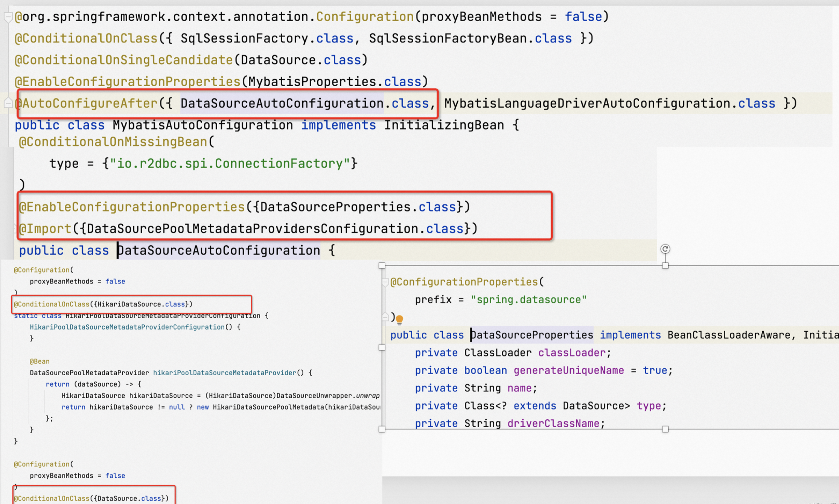Screen dimensions: 839x504
Task: Collapse fold marker beside @org.springframework Configuration line
Action: [x=8, y=17]
